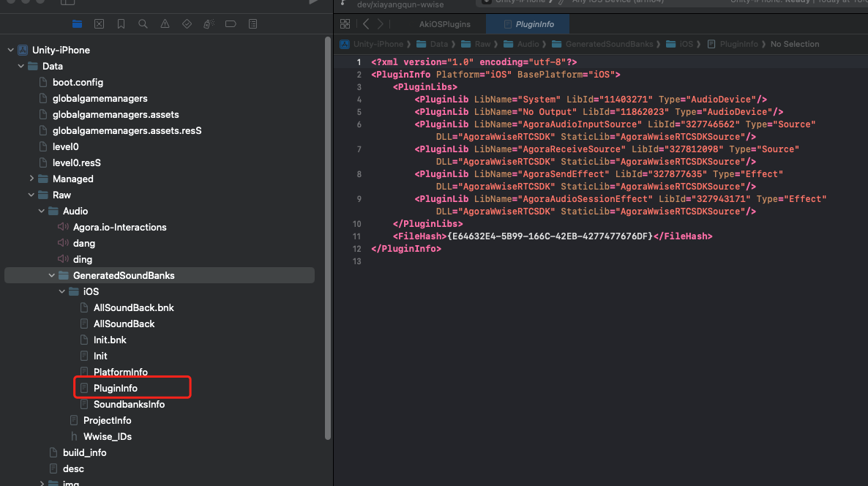The image size is (868, 486).
Task: Switch to the AkiOSPlugins tab
Action: (x=444, y=24)
